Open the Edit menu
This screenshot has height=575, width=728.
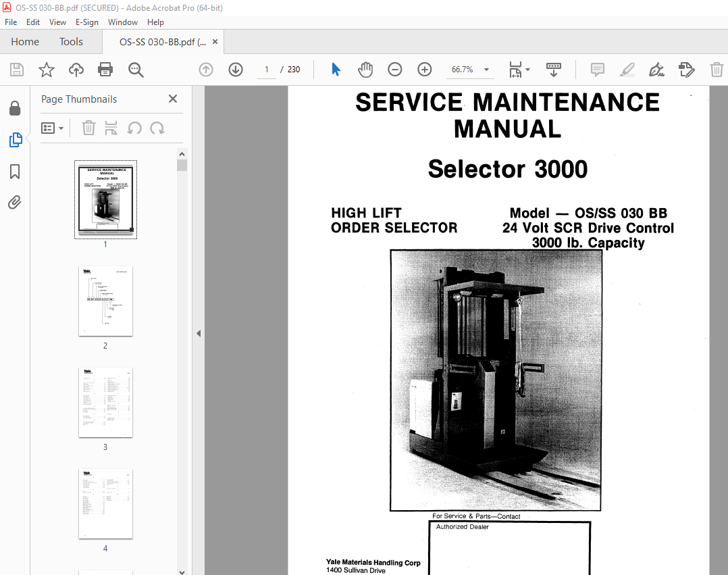coord(33,22)
